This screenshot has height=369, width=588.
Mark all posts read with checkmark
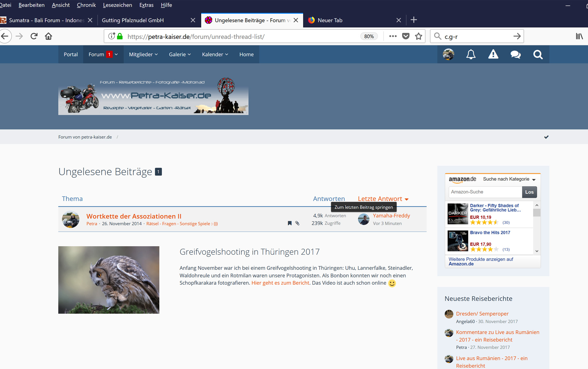(546, 137)
